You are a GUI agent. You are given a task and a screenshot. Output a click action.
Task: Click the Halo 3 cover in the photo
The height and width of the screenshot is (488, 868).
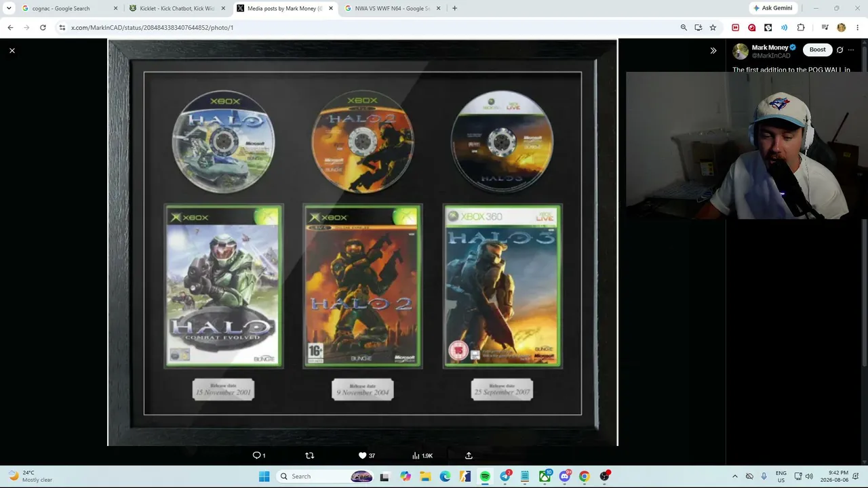click(x=502, y=287)
